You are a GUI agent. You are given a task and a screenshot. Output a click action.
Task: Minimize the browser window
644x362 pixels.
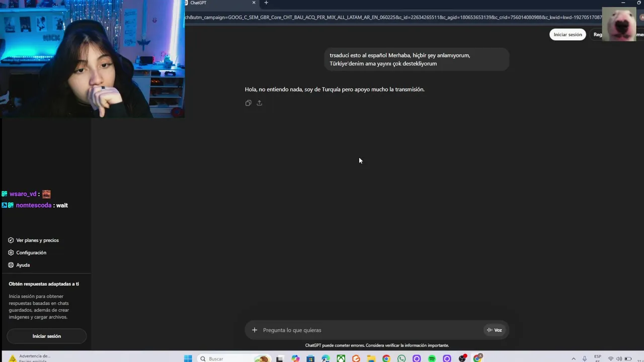pos(623,3)
